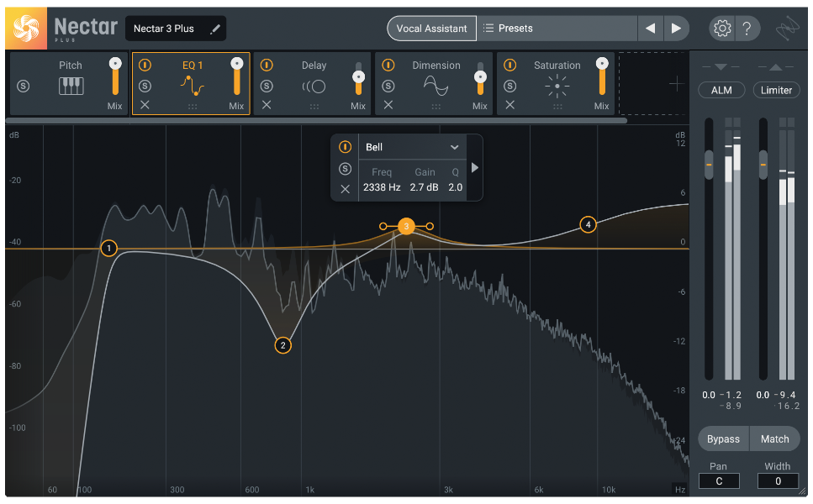The height and width of the screenshot is (504, 813).
Task: Select EQ node 4
Action: pyautogui.click(x=588, y=225)
